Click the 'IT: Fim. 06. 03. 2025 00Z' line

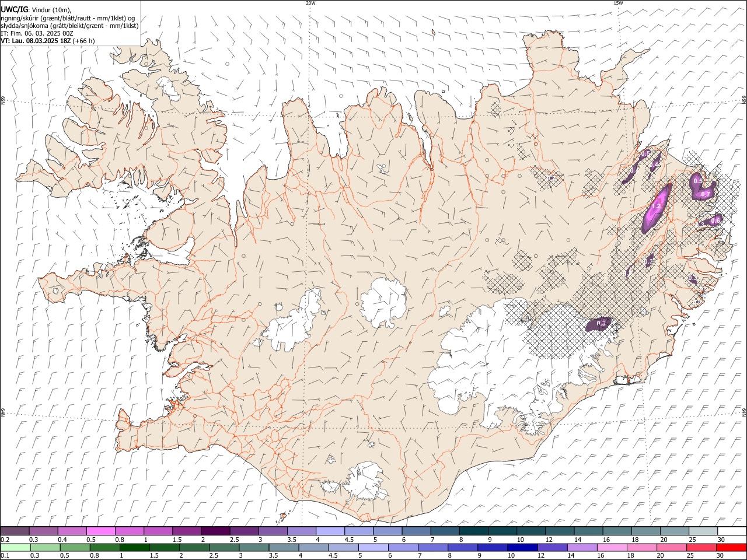click(x=37, y=33)
